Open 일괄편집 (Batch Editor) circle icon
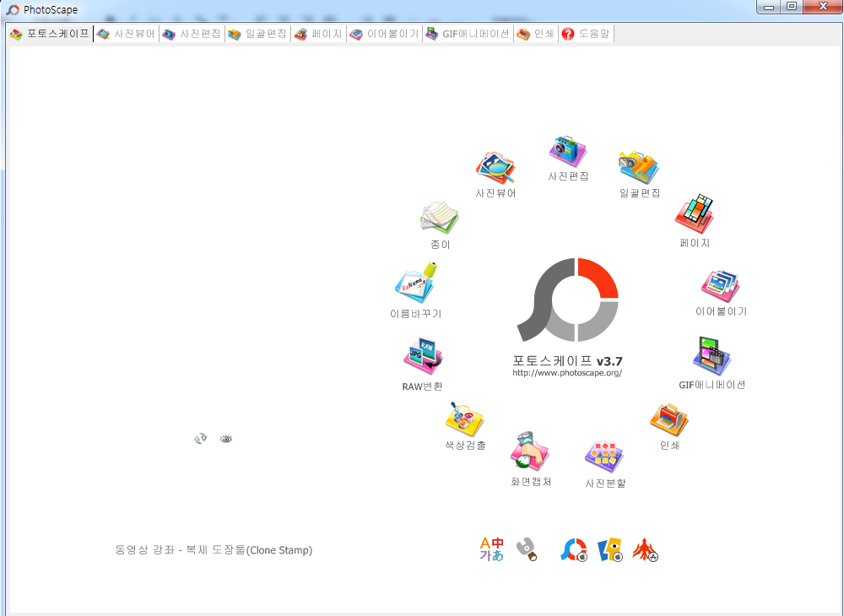 pos(639,168)
